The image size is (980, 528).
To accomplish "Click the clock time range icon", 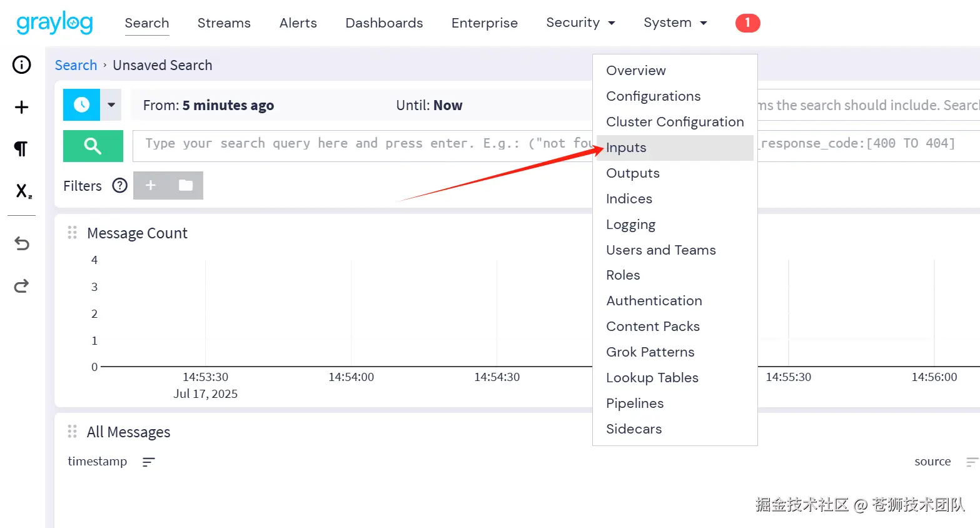I will [x=81, y=105].
